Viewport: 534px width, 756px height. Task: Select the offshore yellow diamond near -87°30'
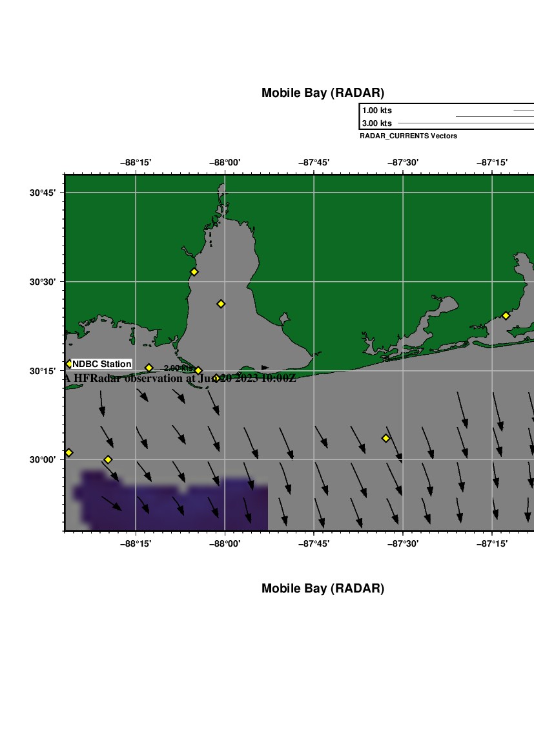[385, 438]
